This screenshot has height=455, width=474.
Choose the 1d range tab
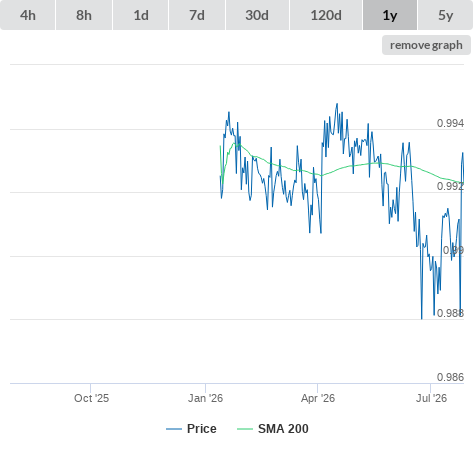click(141, 15)
